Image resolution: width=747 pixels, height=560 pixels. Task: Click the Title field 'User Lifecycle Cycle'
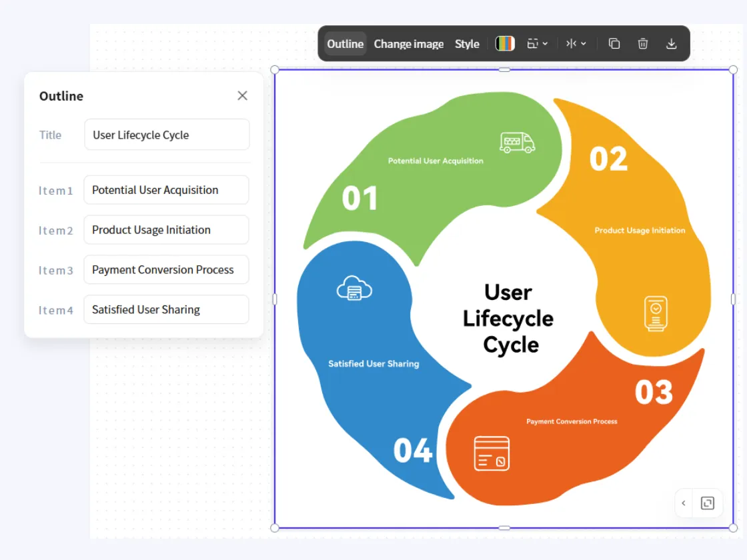coord(167,135)
